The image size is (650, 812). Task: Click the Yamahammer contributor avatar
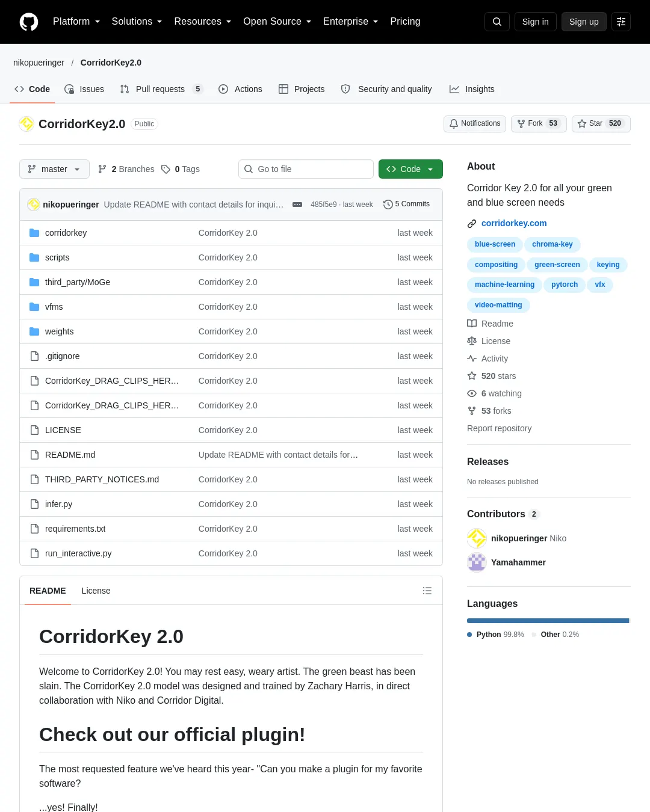coord(477,562)
